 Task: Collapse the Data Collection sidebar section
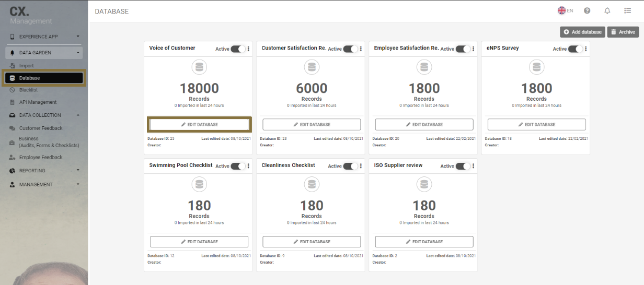44,115
